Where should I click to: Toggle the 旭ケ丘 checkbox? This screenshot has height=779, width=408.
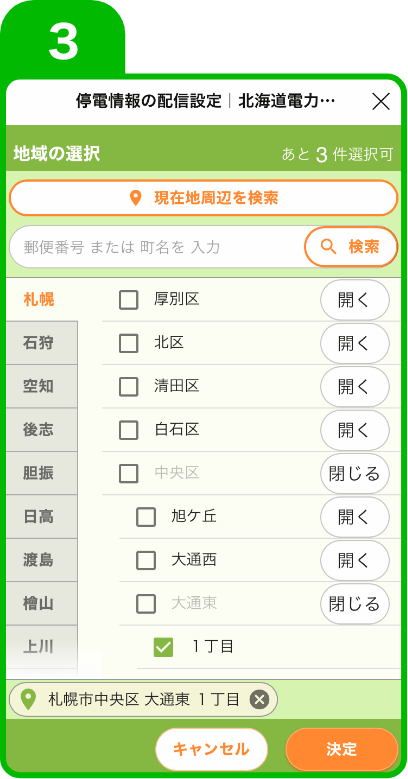click(x=146, y=517)
